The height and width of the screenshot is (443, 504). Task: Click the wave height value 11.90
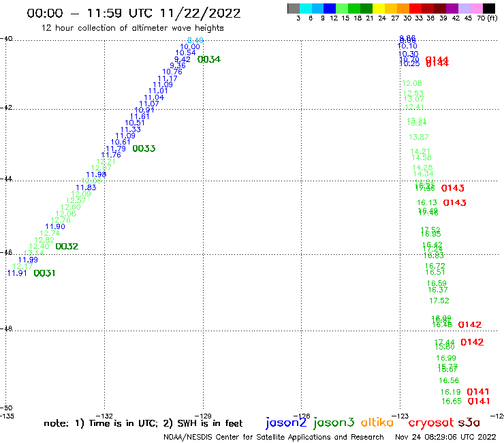click(55, 226)
